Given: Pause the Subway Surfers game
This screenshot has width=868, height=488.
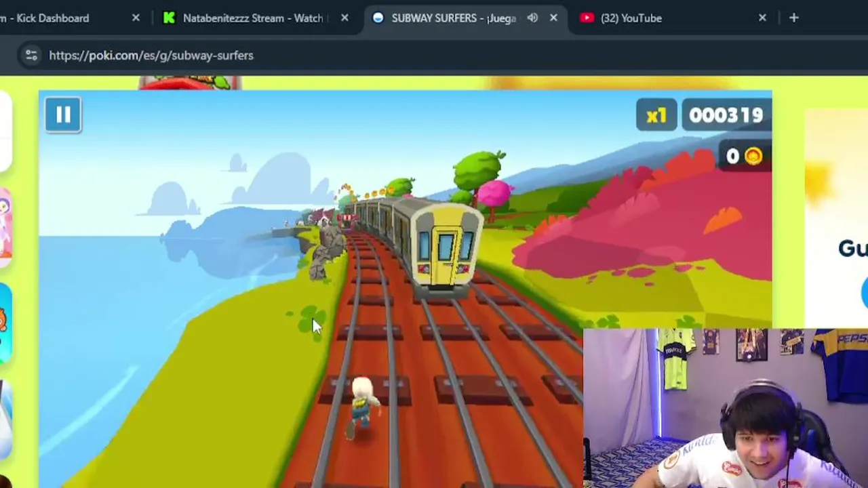Looking at the screenshot, I should (x=63, y=115).
